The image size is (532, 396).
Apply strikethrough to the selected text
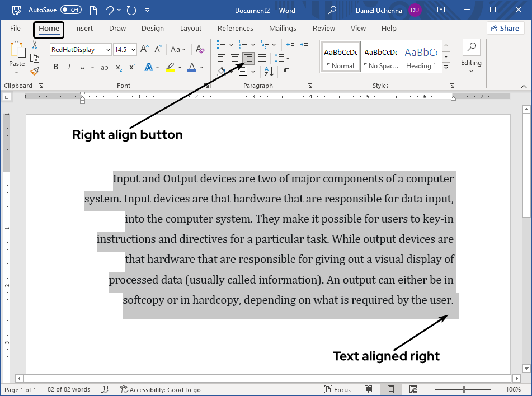[104, 67]
